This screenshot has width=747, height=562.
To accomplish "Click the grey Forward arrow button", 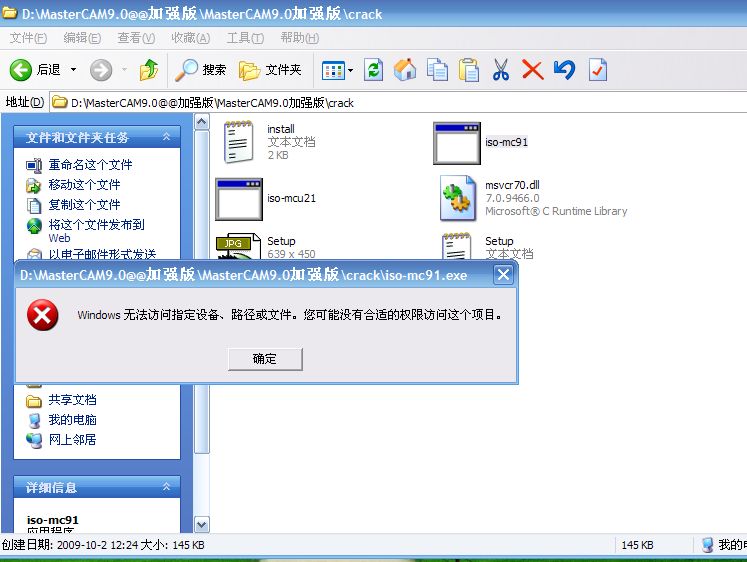I will 101,70.
